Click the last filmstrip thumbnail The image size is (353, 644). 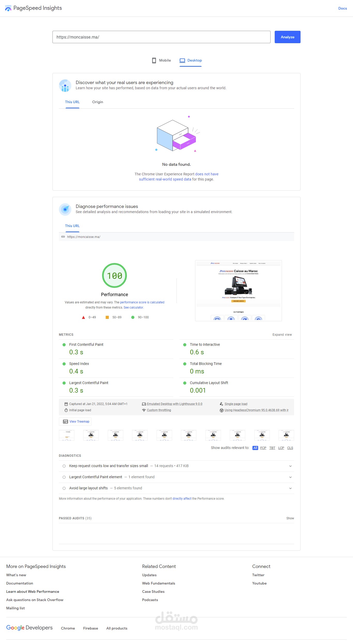click(x=286, y=435)
